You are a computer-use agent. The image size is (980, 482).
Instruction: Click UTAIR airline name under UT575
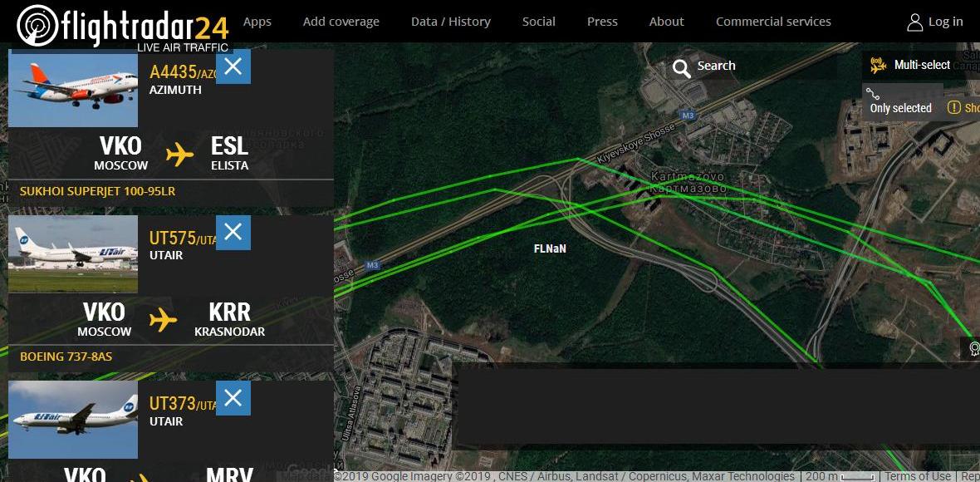(x=165, y=255)
